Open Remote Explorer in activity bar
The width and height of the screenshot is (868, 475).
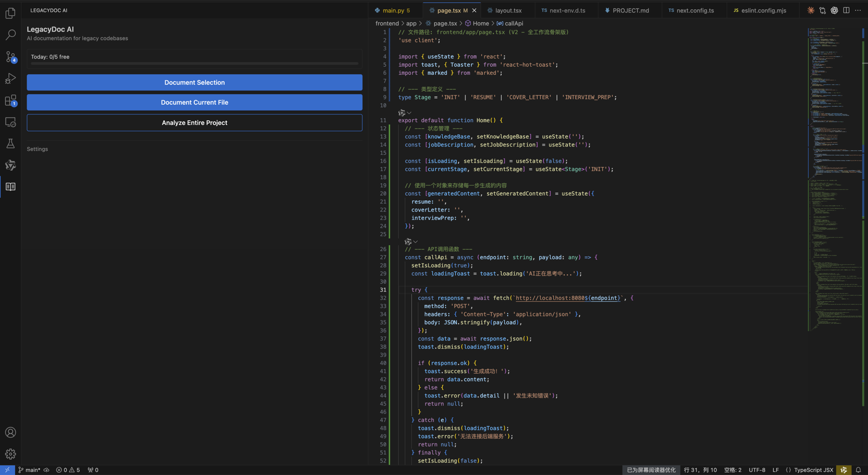coord(10,122)
